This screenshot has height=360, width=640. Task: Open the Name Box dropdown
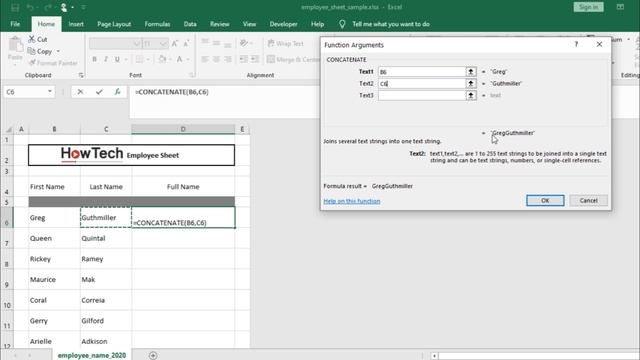50,92
